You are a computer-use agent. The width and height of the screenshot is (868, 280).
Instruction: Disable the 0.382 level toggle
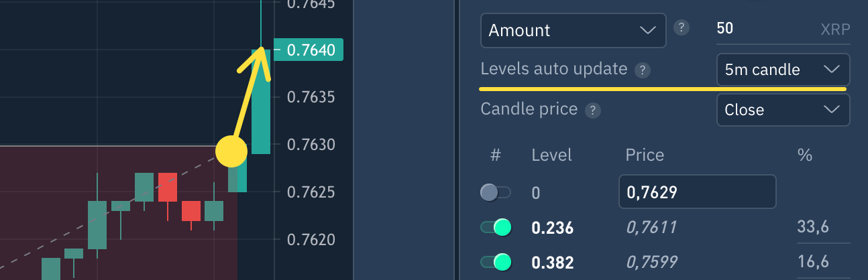coord(496,262)
